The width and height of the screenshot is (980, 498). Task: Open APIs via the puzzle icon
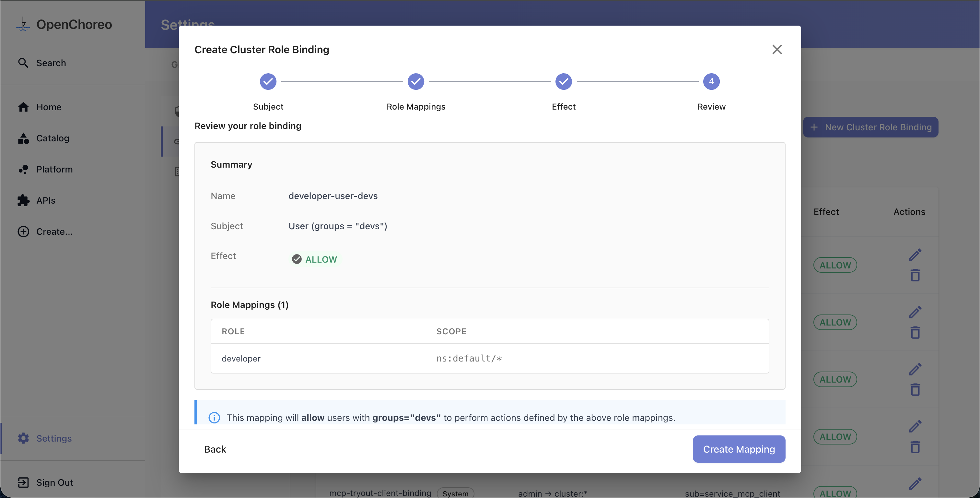point(23,200)
